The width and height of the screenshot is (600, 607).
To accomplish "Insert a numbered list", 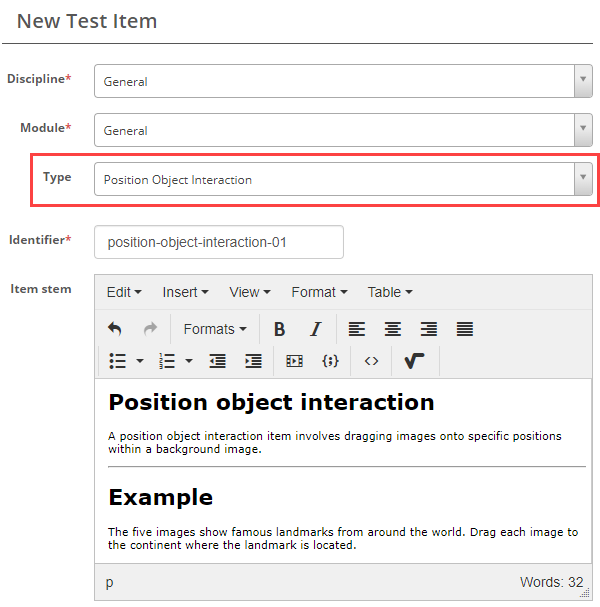I will click(168, 361).
